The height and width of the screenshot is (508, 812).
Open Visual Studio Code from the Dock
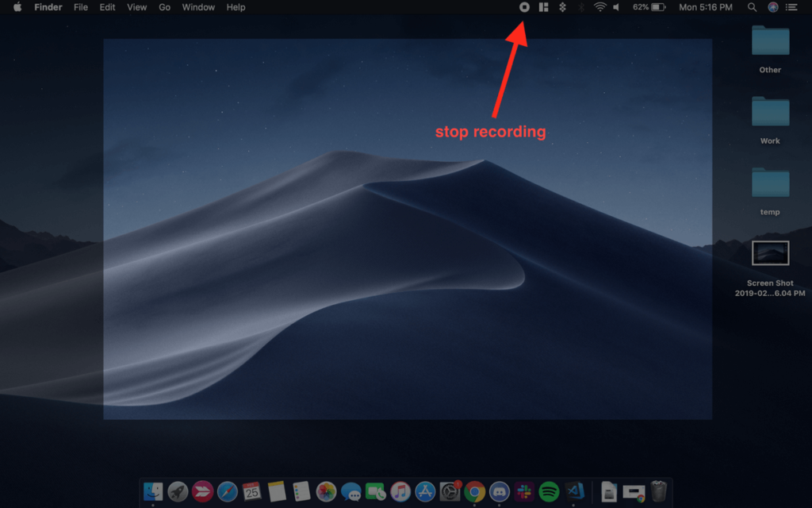tap(575, 492)
